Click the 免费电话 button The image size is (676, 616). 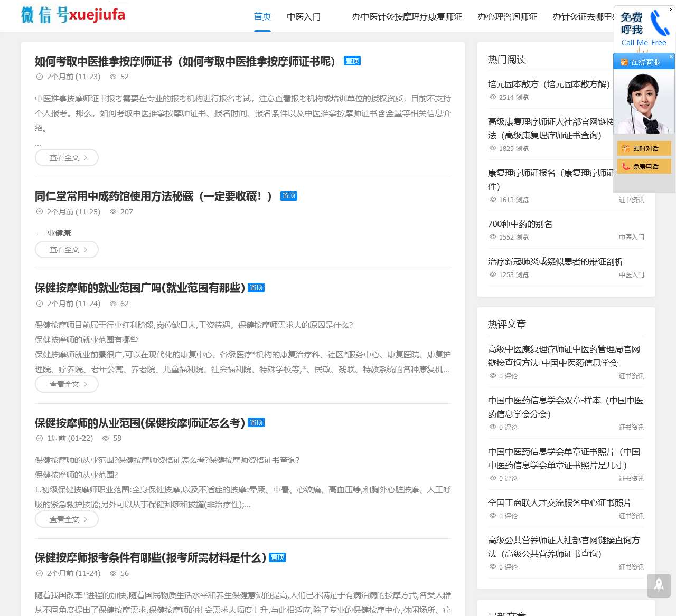[x=644, y=167]
